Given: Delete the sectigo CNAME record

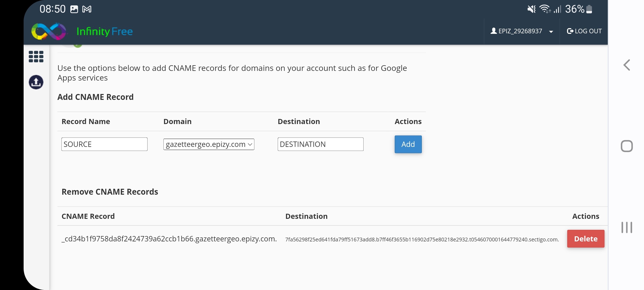Looking at the screenshot, I should [x=586, y=239].
